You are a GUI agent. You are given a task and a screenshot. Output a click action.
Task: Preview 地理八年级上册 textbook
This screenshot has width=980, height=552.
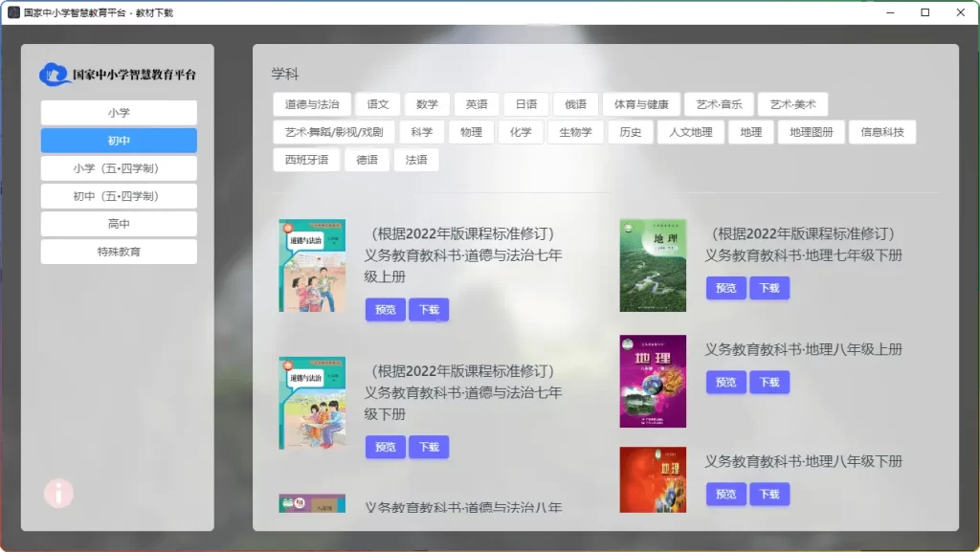pyautogui.click(x=725, y=382)
